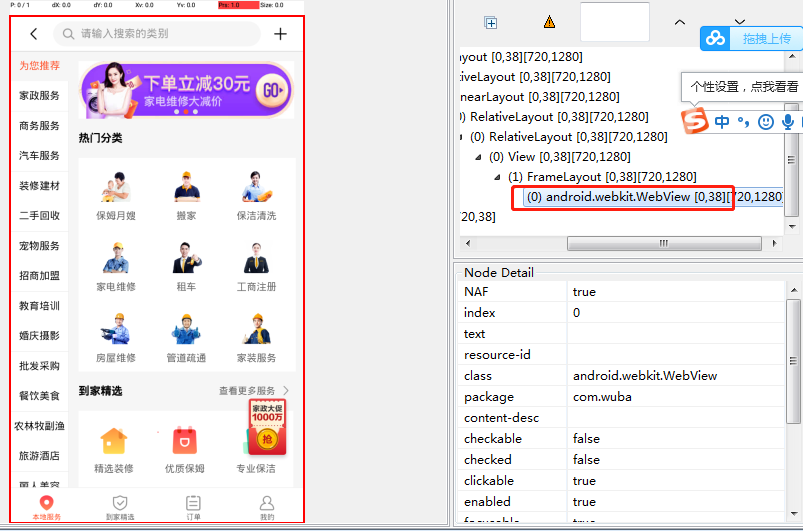803x531 pixels.
Task: Click the Node Detail vertical scrollbar thumb
Action: pyautogui.click(x=794, y=362)
